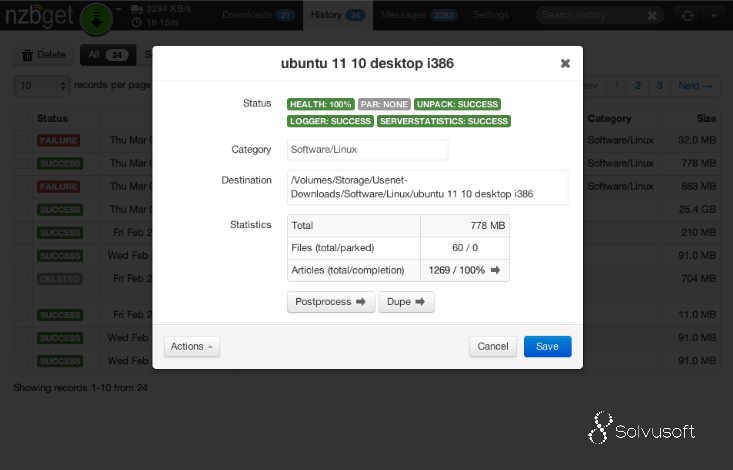Check the 778 MB SUCCESS row checkbox
The height and width of the screenshot is (470, 733).
23,163
